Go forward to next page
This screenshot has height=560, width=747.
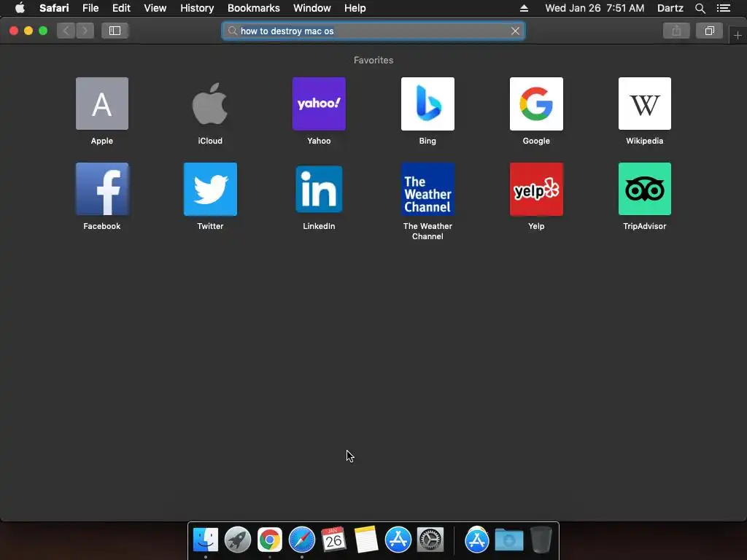(85, 31)
